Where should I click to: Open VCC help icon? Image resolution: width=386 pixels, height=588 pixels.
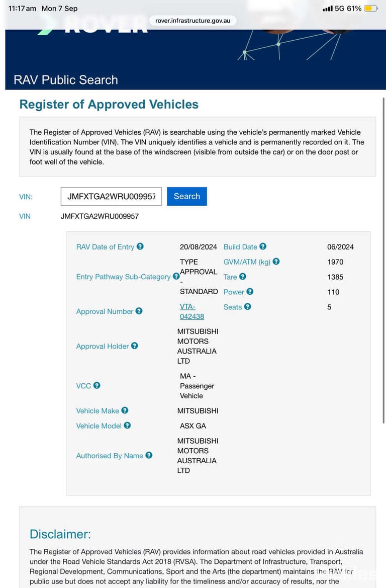(96, 385)
